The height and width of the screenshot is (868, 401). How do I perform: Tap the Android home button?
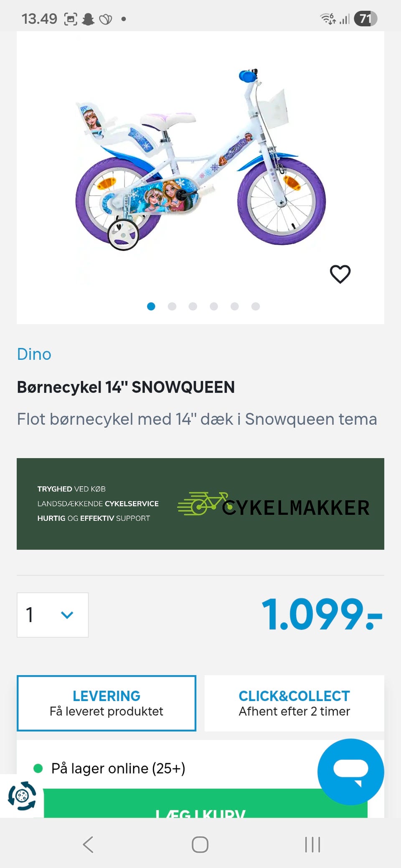click(x=200, y=844)
